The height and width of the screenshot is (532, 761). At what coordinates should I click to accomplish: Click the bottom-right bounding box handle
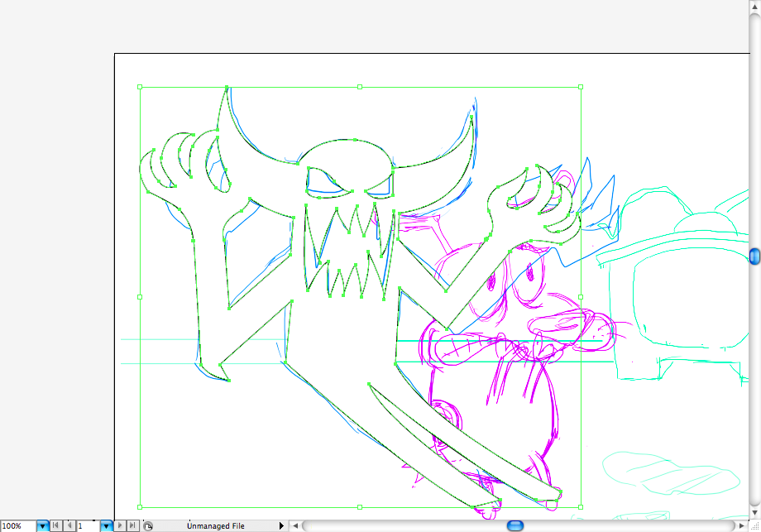point(581,507)
